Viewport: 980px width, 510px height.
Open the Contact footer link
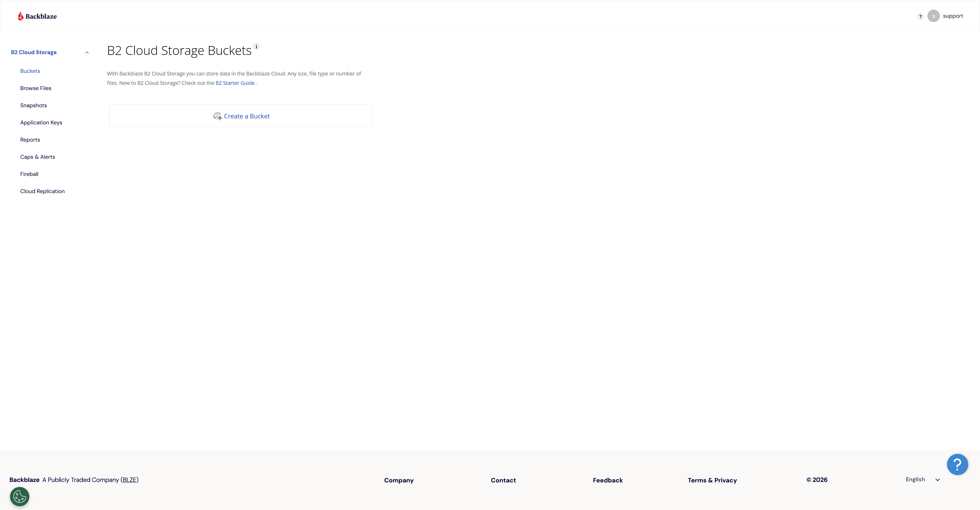pos(503,480)
